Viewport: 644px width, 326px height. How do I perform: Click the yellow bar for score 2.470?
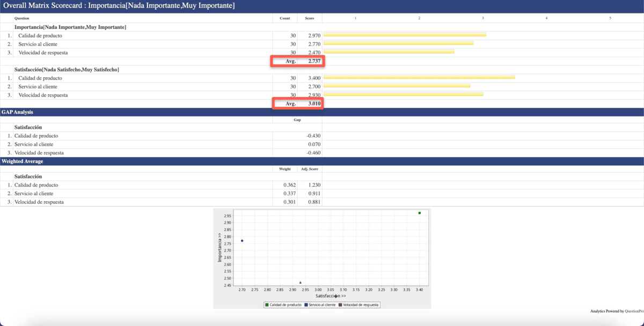click(x=389, y=51)
